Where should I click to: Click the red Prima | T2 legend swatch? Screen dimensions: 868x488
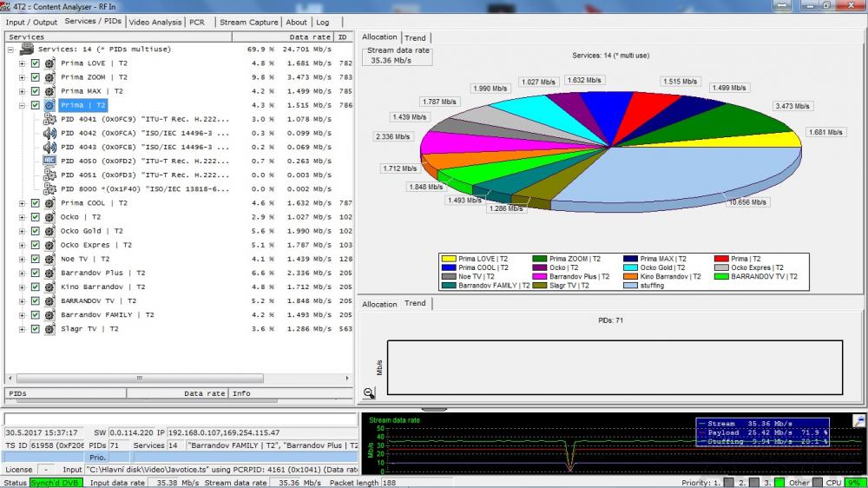[x=721, y=259]
